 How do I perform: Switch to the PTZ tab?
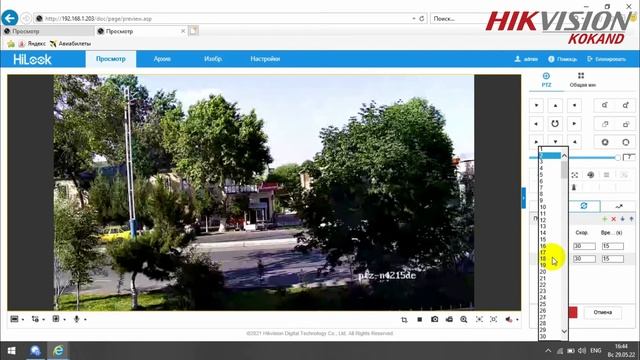pos(546,80)
